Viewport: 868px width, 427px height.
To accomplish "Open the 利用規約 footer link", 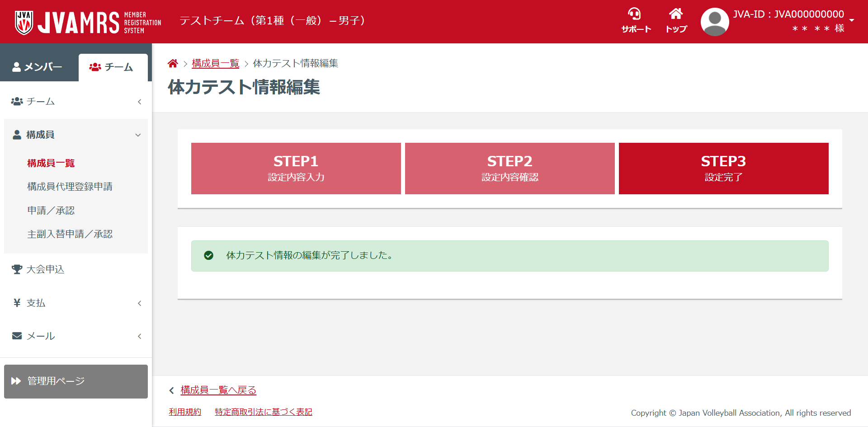I will coord(185,412).
